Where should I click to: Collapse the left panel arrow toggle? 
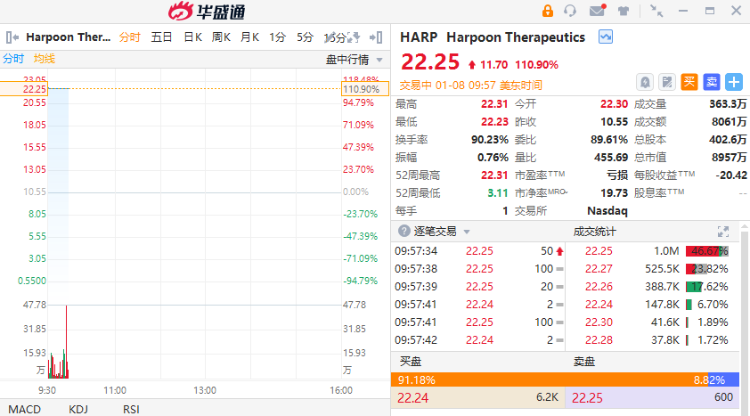point(11,37)
